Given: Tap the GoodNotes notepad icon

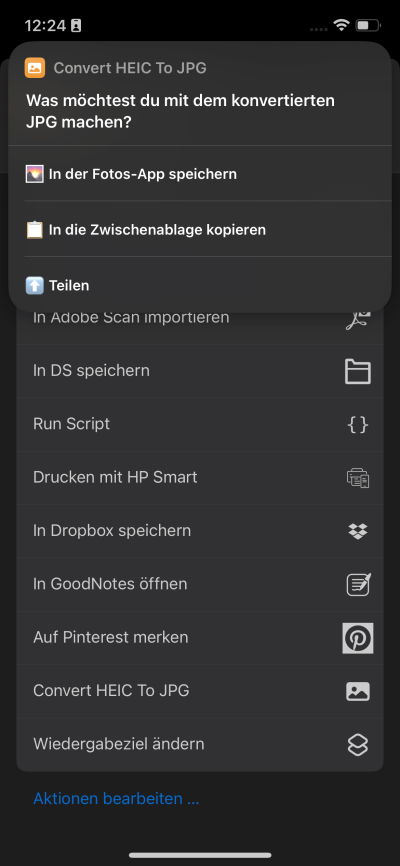Looking at the screenshot, I should [358, 584].
